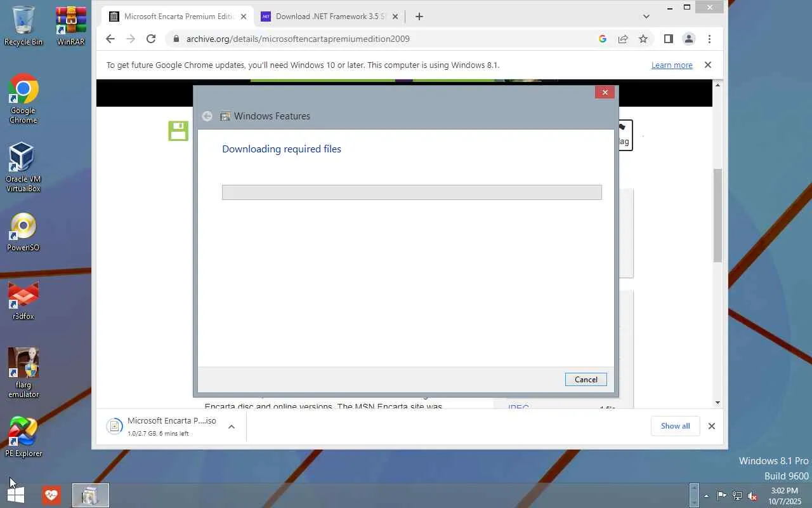This screenshot has height=508, width=812.
Task: Open Chrome's side panel
Action: click(x=668, y=39)
